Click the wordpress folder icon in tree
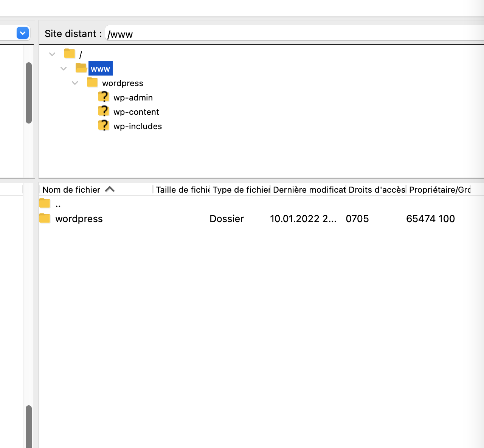 pos(92,82)
